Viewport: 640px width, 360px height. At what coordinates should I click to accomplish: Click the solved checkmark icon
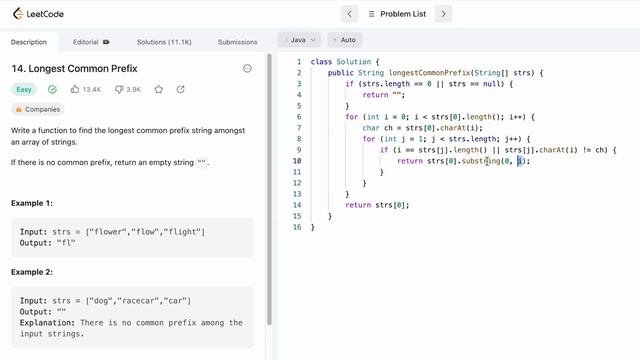tap(52, 89)
